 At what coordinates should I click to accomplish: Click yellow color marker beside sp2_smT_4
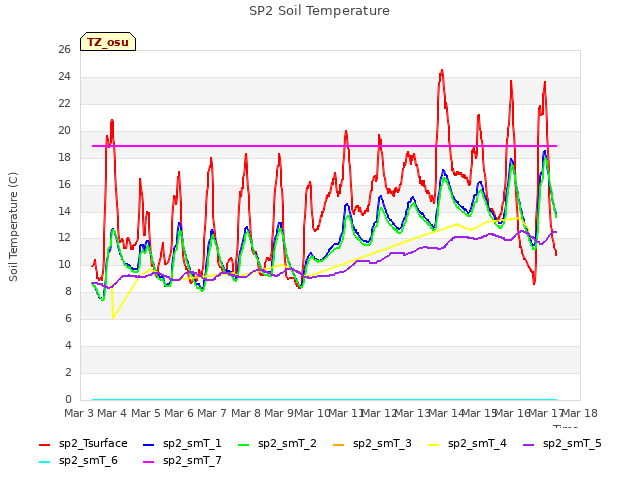(x=434, y=444)
